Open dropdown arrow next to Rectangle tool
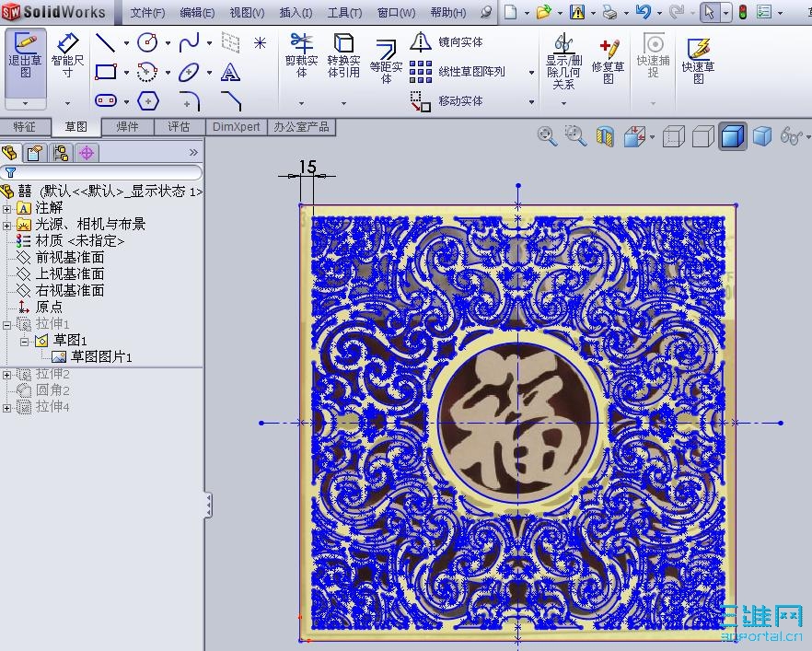 coord(126,73)
